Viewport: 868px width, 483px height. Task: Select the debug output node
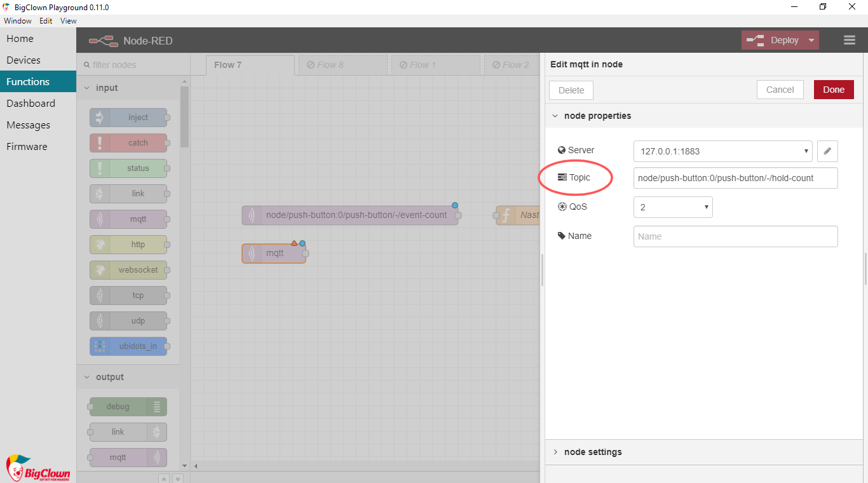[128, 407]
